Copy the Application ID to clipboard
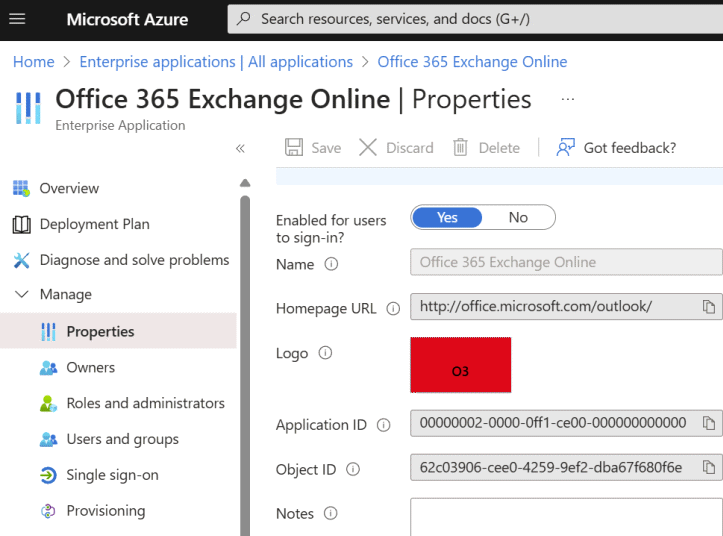Image resolution: width=723 pixels, height=536 pixels. tap(709, 423)
